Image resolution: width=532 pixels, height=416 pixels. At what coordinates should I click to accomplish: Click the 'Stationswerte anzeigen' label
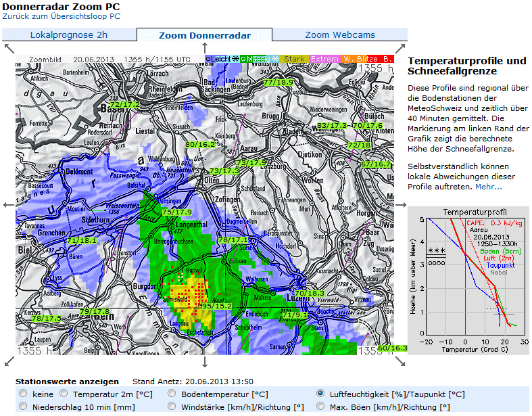click(67, 382)
